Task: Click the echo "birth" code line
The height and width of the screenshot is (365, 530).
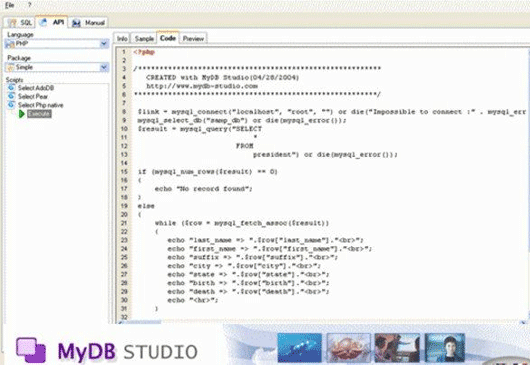Action: 248,283
